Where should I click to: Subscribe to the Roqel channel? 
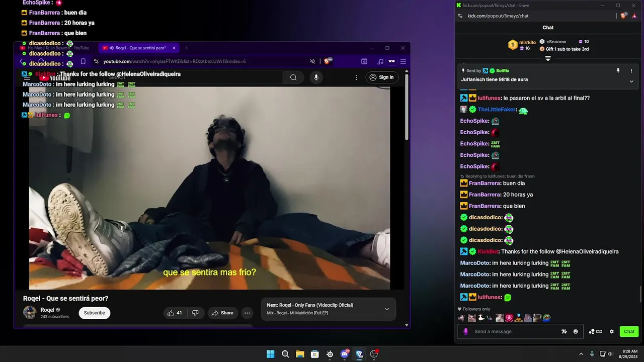[x=94, y=313]
